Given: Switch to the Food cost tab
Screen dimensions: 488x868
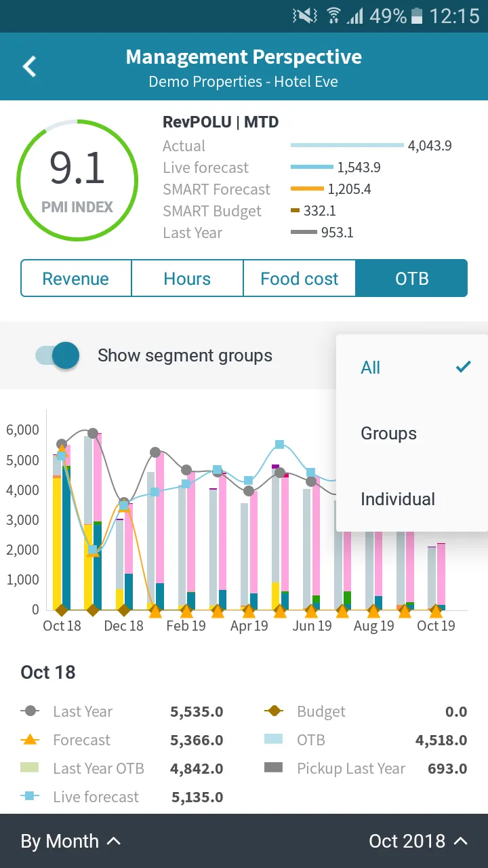Looking at the screenshot, I should [300, 278].
